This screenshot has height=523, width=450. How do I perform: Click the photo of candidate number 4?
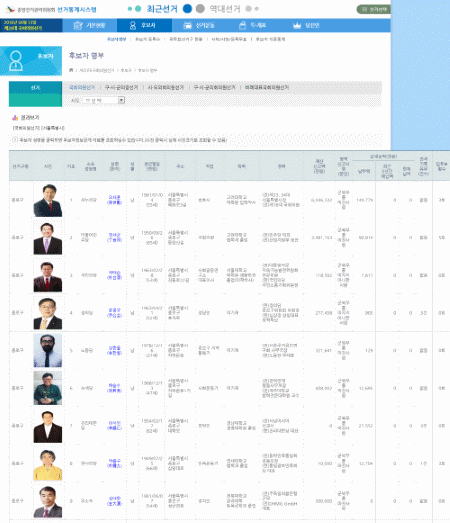48,313
